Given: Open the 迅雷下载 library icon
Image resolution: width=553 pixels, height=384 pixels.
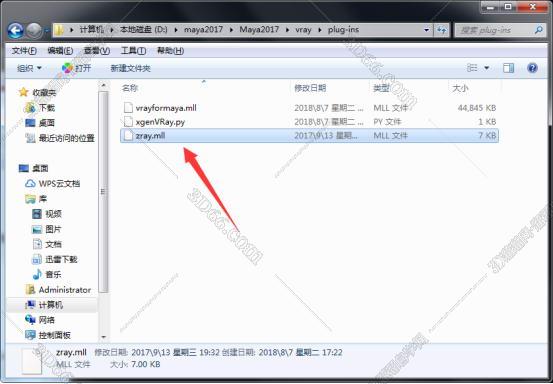Looking at the screenshot, I should [x=37, y=260].
